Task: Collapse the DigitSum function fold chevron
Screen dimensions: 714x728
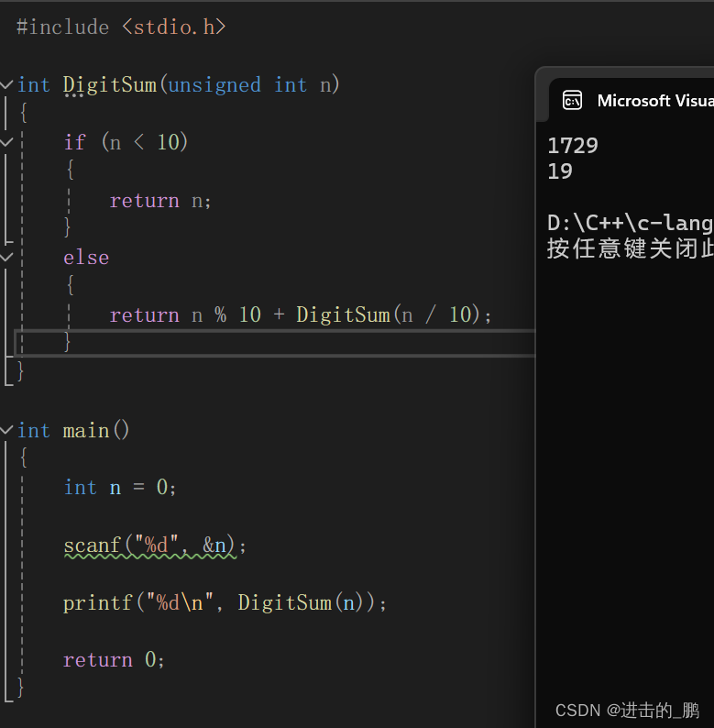Action: coord(6,84)
